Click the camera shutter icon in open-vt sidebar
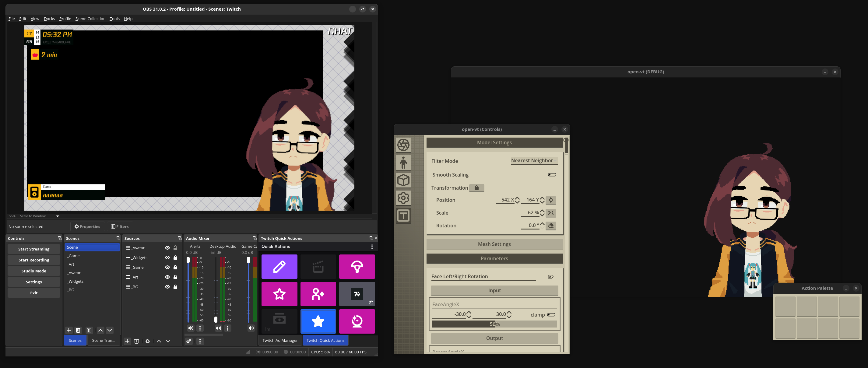The height and width of the screenshot is (368, 868). pyautogui.click(x=403, y=145)
